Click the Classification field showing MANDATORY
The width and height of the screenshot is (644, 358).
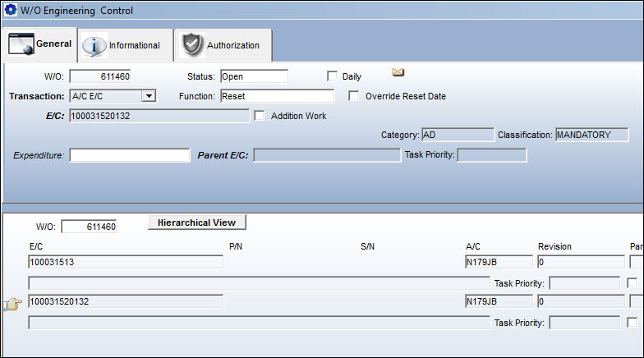591,135
